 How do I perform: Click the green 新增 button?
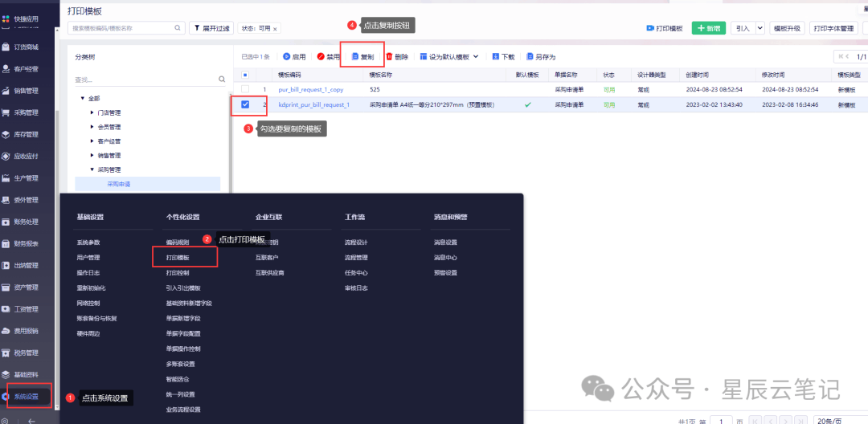[709, 28]
